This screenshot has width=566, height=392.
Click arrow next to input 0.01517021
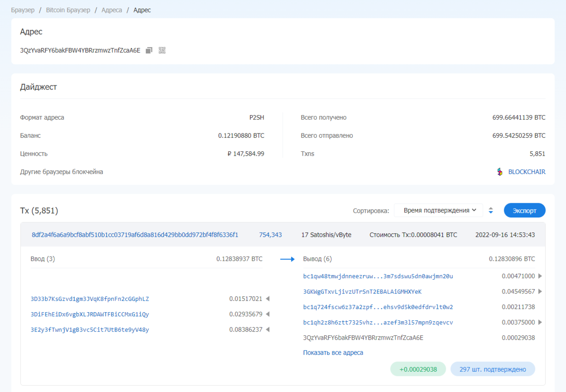[x=267, y=299]
